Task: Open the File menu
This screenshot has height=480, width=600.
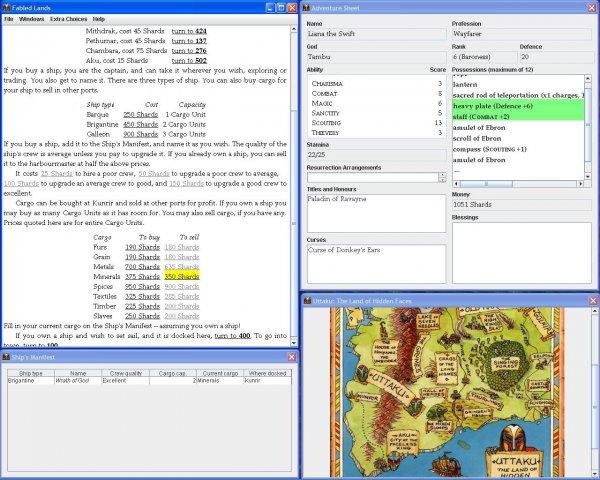Action: (9, 19)
